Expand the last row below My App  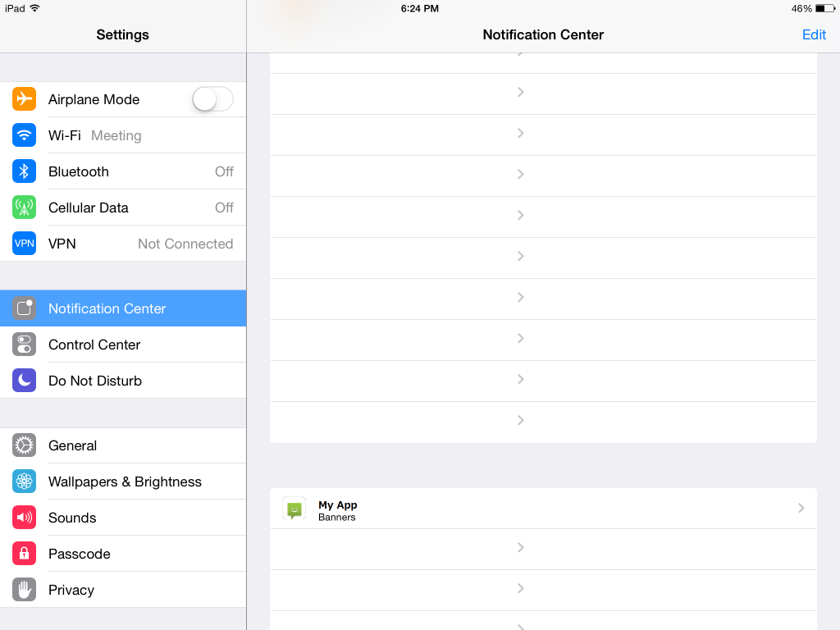coord(543,588)
